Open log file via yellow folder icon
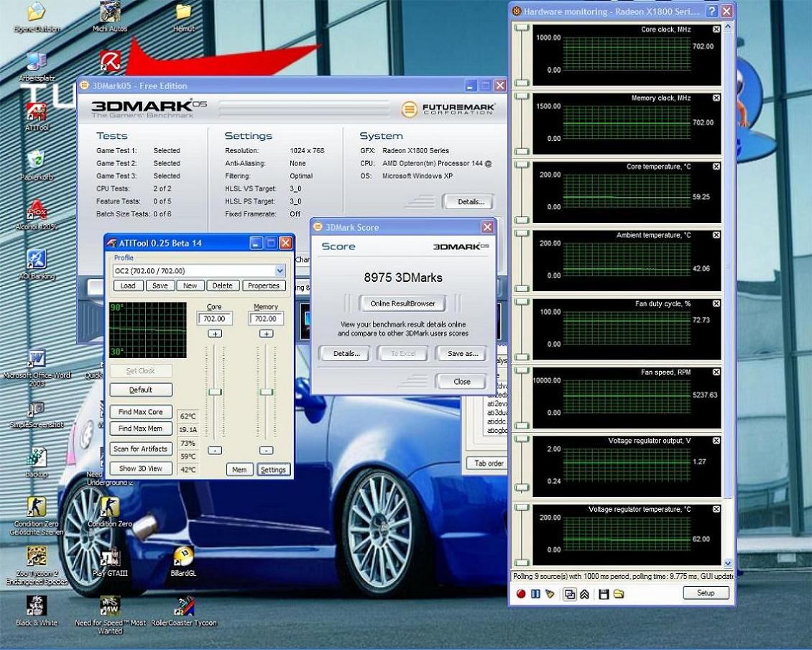812x650 pixels. (x=619, y=594)
